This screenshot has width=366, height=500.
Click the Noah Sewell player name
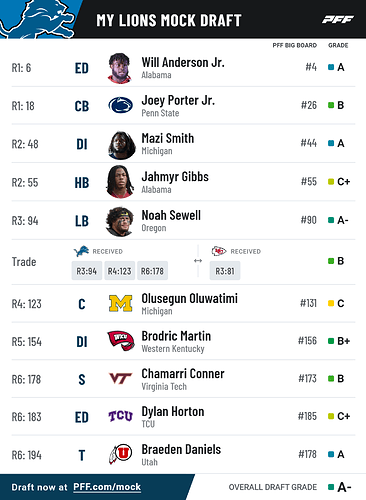(x=171, y=215)
